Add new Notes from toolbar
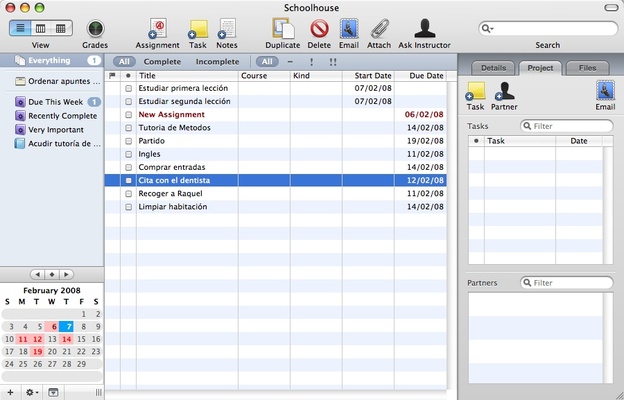The height and width of the screenshot is (400, 624). pyautogui.click(x=227, y=29)
